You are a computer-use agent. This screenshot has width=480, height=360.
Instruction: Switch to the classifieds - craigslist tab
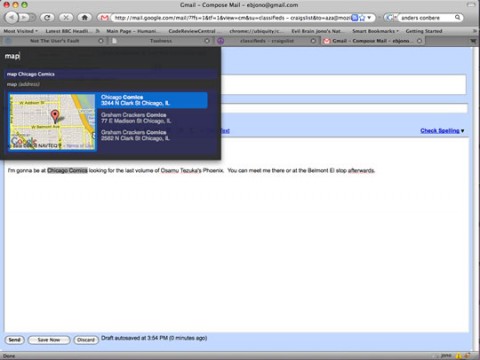pos(267,41)
